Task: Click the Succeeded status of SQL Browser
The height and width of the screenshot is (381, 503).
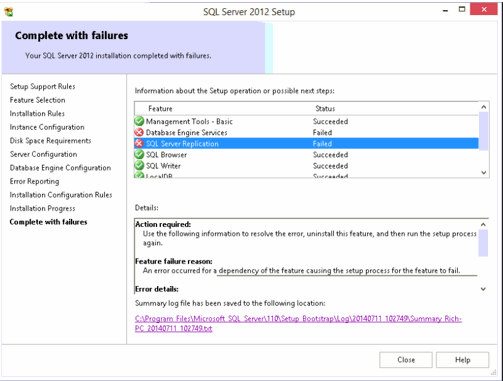Action: click(x=330, y=155)
